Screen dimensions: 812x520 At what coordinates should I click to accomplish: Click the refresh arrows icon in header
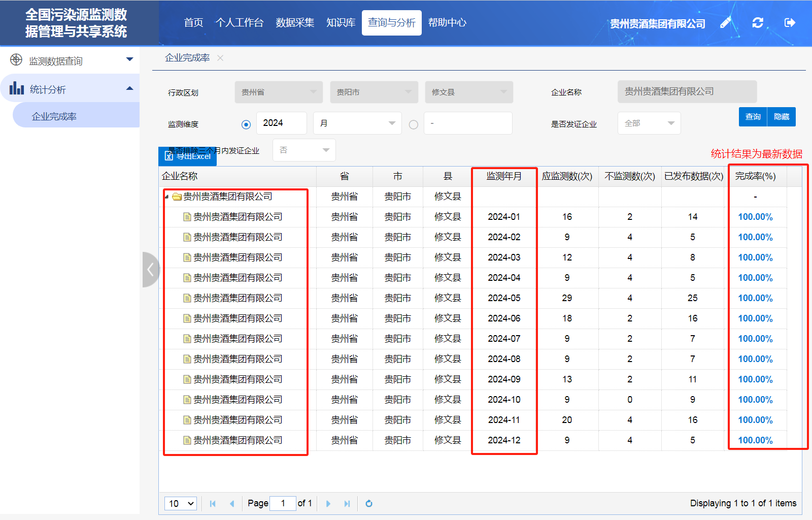(758, 23)
